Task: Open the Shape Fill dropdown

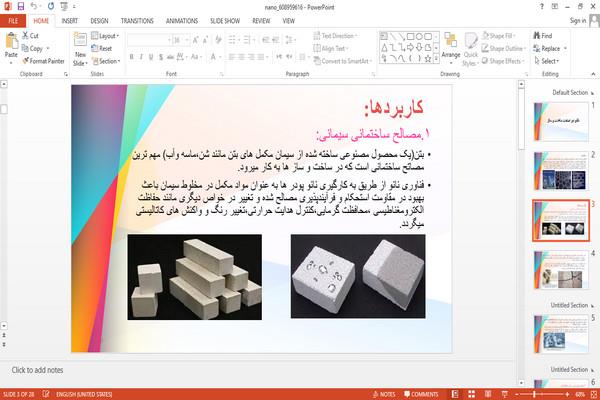Action: pyautogui.click(x=499, y=36)
